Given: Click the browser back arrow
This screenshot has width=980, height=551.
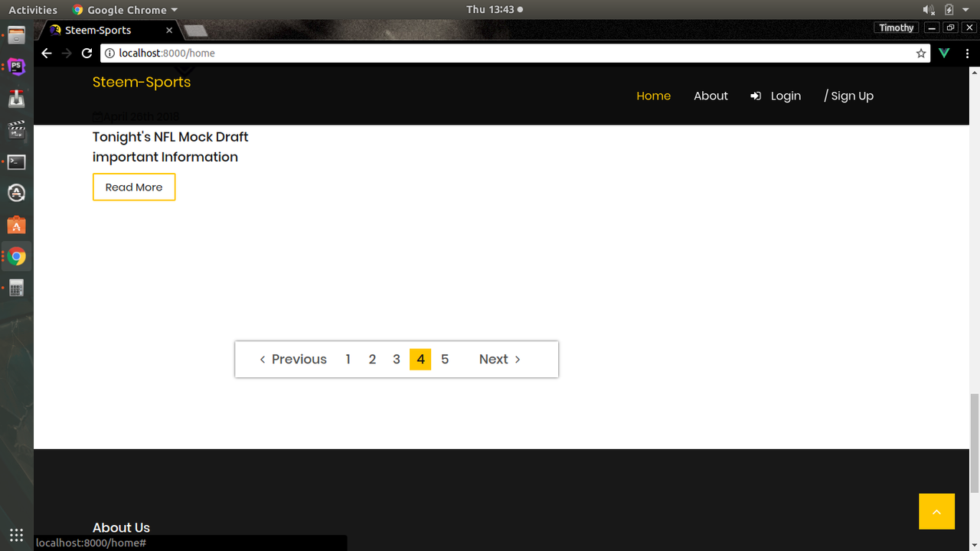Looking at the screenshot, I should click(47, 53).
